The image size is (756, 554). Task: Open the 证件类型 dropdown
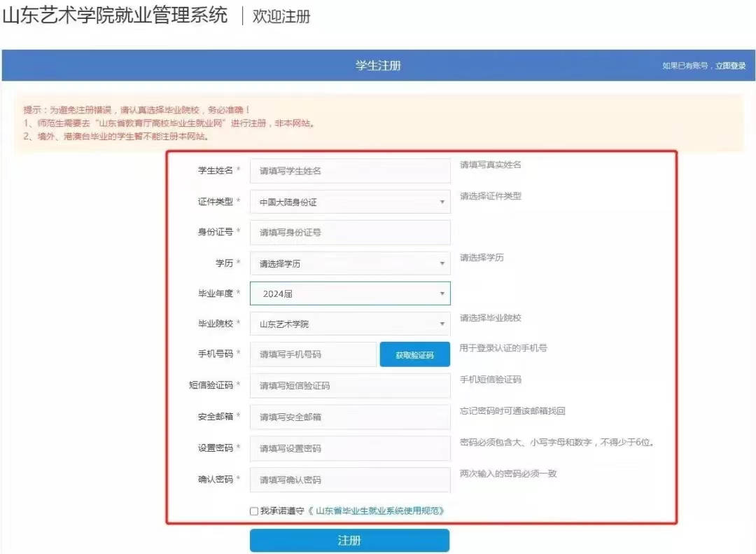coord(350,202)
